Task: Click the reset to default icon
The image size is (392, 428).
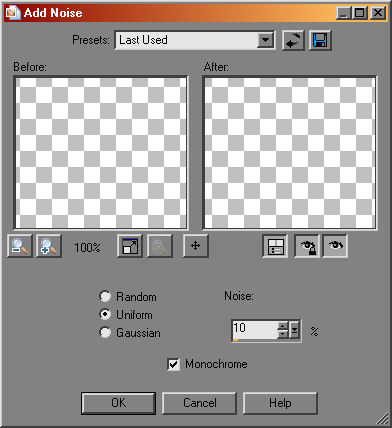Action: [x=293, y=41]
